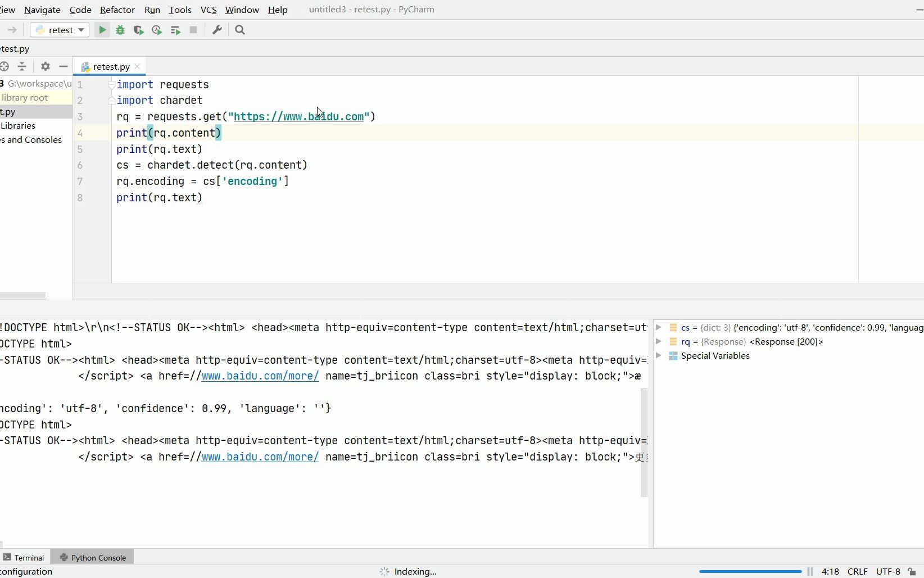Open settings via the wrench icon
Viewport: 924px width, 578px height.
coord(217,30)
